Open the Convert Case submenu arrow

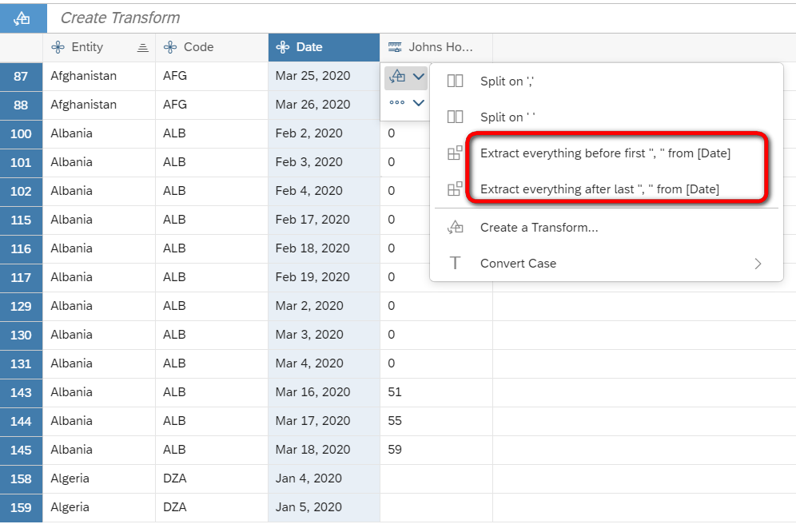[758, 264]
